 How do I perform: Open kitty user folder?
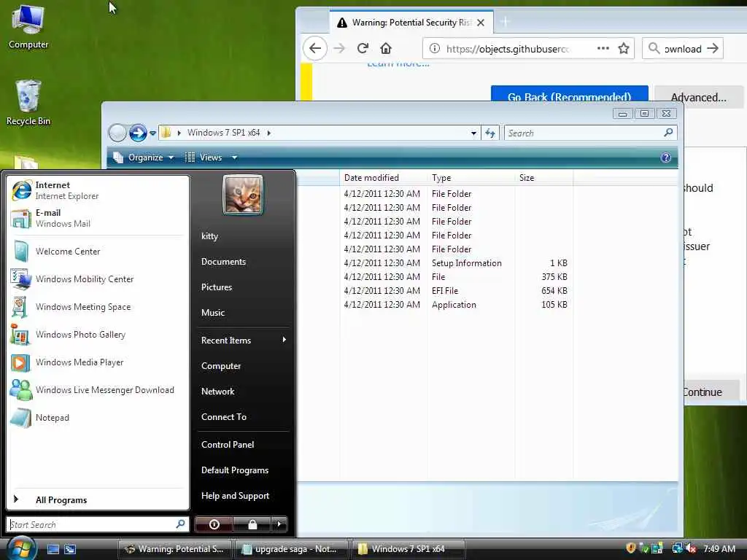242,236
